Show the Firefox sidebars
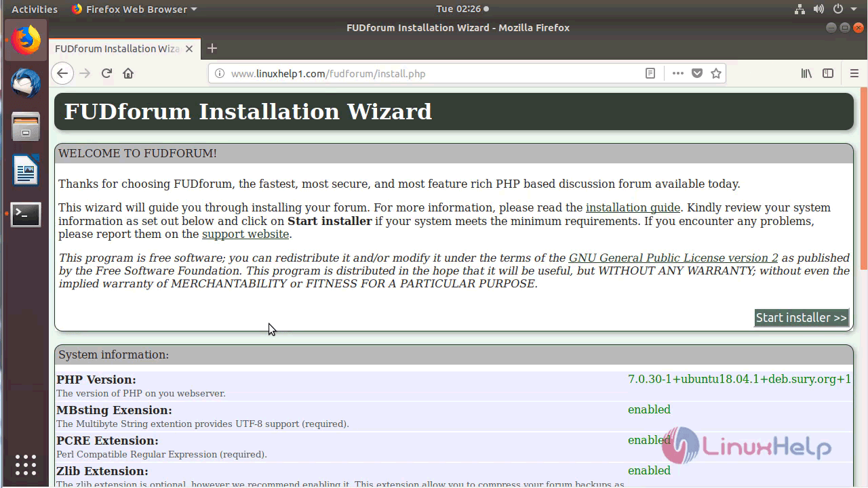This screenshot has width=868, height=488. pyautogui.click(x=828, y=73)
